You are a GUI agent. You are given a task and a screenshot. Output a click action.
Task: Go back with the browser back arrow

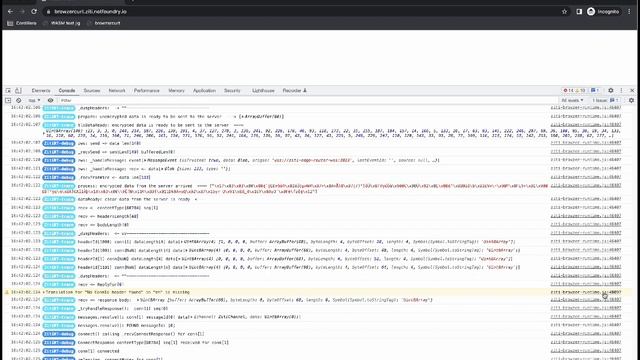(10, 12)
